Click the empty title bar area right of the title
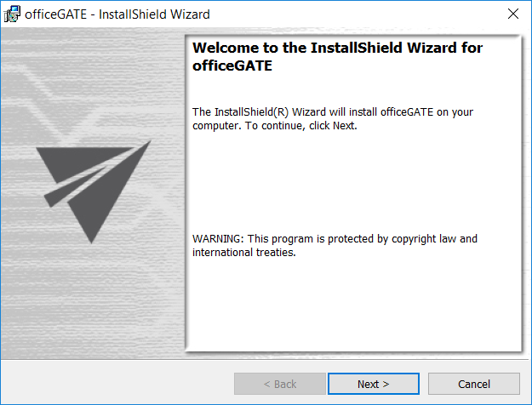532x405 pixels. (358, 14)
